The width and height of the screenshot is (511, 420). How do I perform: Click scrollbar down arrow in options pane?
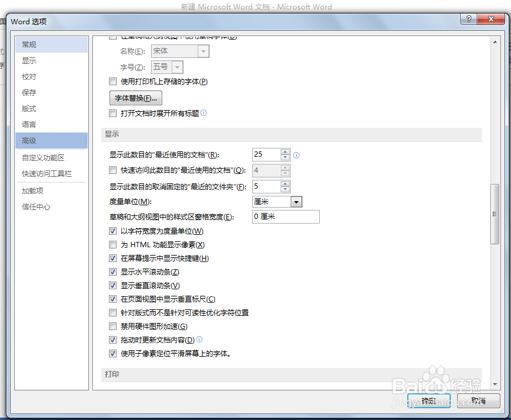495,385
